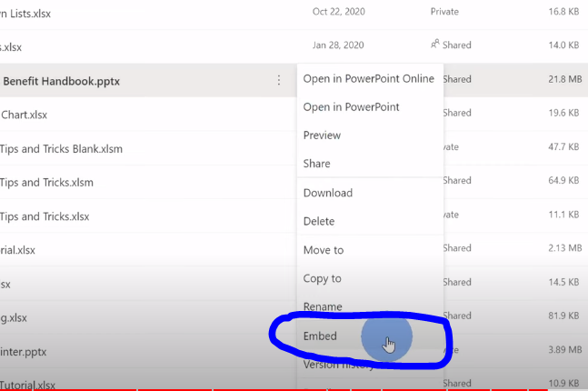Select the Benefit Handbook.pptx file
This screenshot has height=391, width=588.
[x=62, y=82]
